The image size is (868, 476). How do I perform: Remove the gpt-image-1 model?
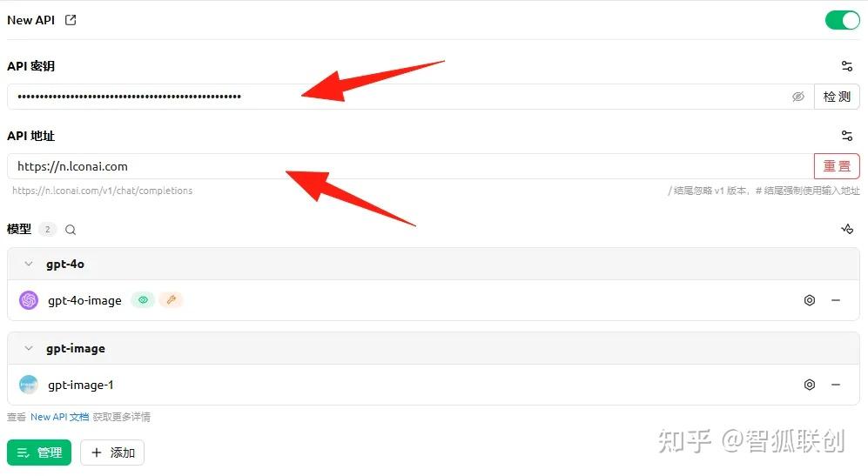(x=836, y=384)
